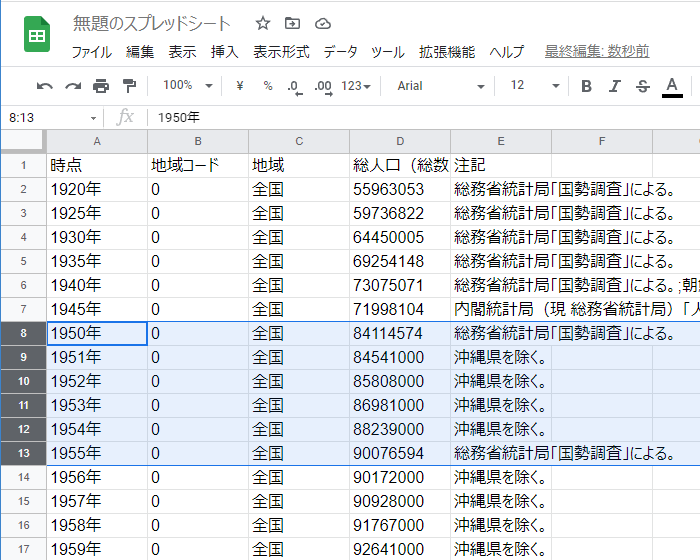Select cell containing 92641000
This screenshot has height=560, width=700.
pos(400,549)
